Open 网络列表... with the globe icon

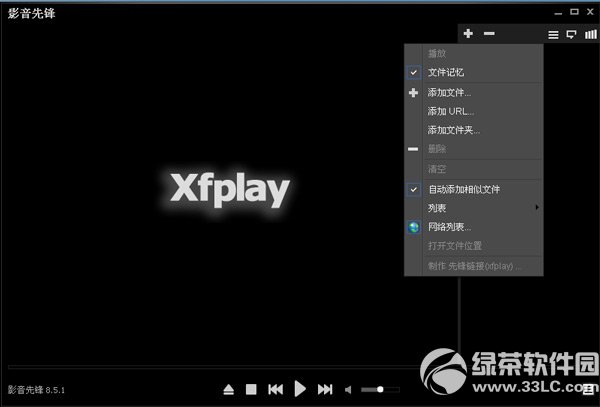click(449, 227)
